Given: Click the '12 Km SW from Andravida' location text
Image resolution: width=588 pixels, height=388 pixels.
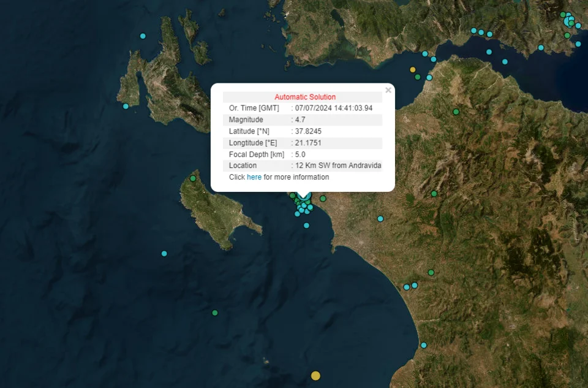Looking at the screenshot, I should (x=338, y=165).
